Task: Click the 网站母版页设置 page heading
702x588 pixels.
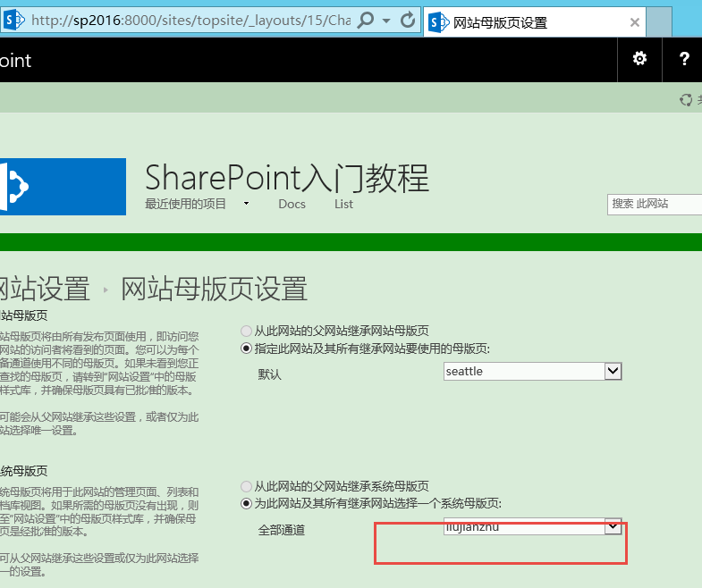Action: coord(214,289)
